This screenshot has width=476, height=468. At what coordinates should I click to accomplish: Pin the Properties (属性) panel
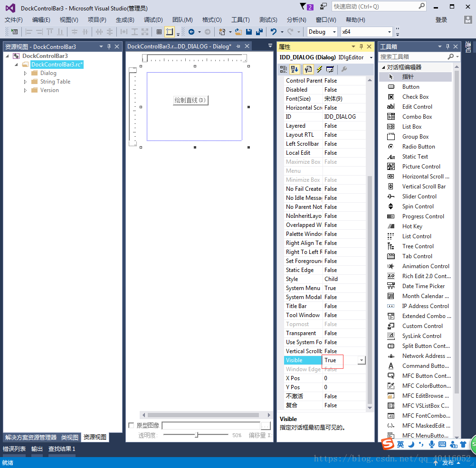point(361,47)
